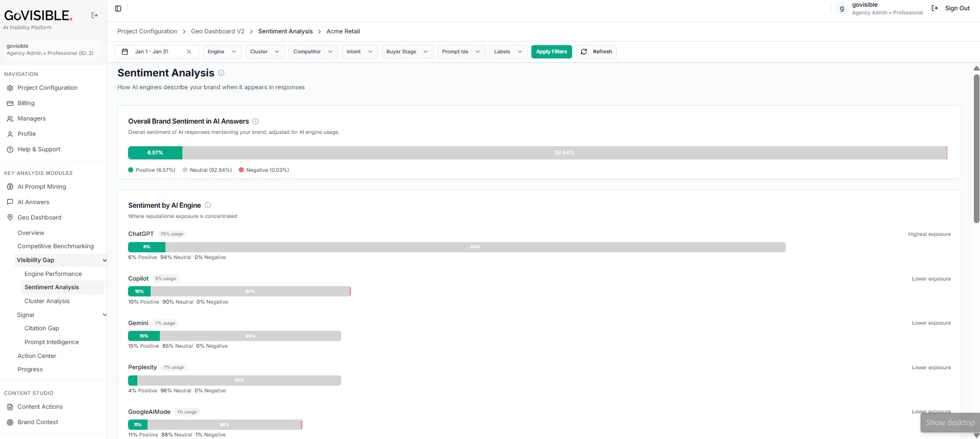Open Overview in Geo Dashboard menu
The height and width of the screenshot is (439, 980).
coord(31,233)
